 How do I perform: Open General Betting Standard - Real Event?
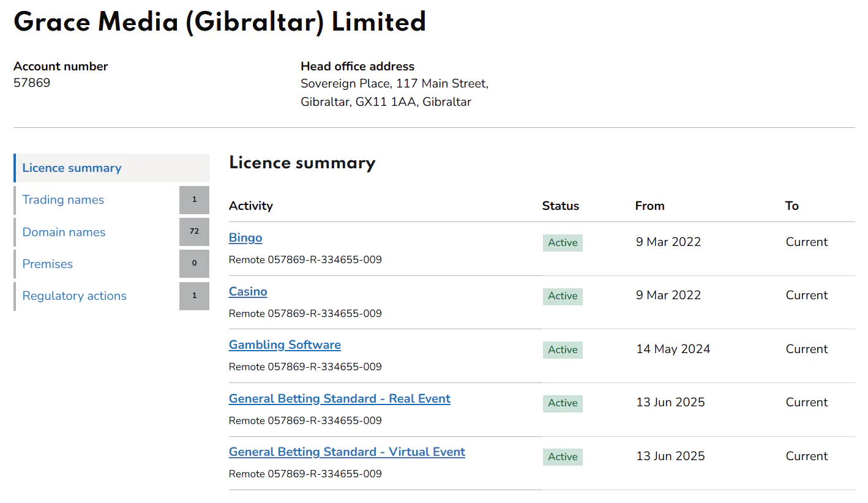(340, 398)
